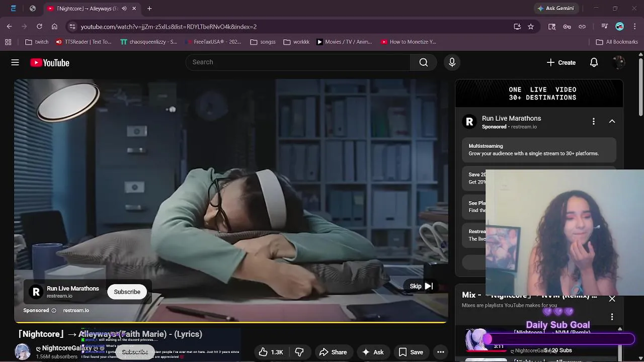644x362 pixels.
Task: Focus the YouTube search field
Action: pos(298,62)
